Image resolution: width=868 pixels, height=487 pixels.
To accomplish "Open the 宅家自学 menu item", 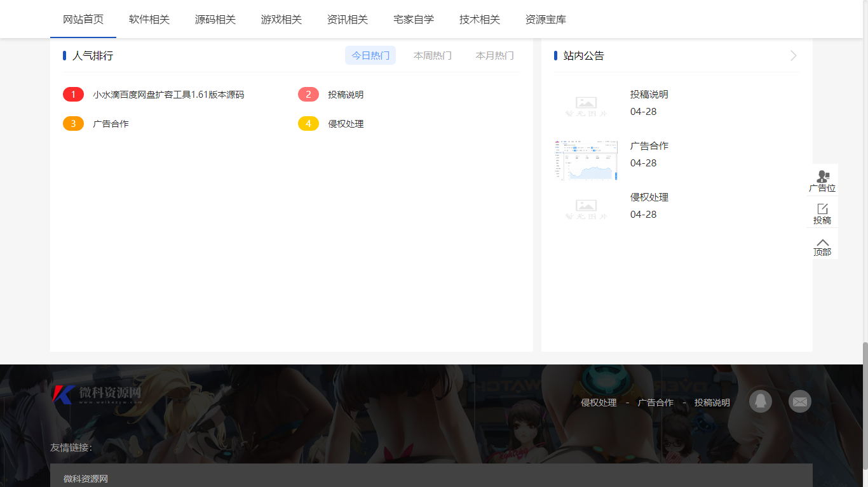I will pos(413,19).
